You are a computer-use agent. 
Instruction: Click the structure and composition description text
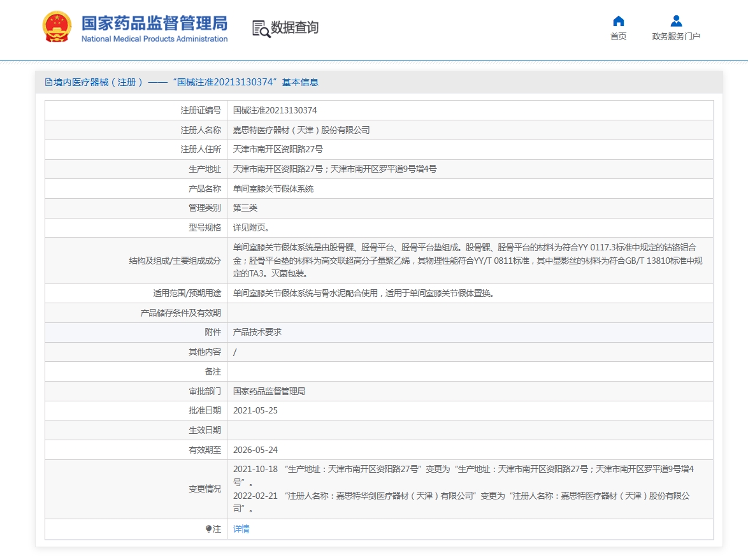pyautogui.click(x=468, y=261)
